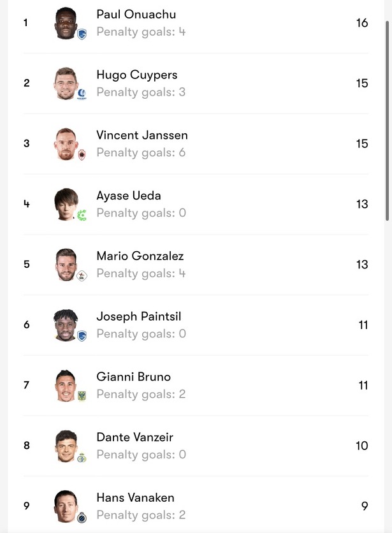
Task: Select the Gianni Bruno name link
Action: (133, 377)
